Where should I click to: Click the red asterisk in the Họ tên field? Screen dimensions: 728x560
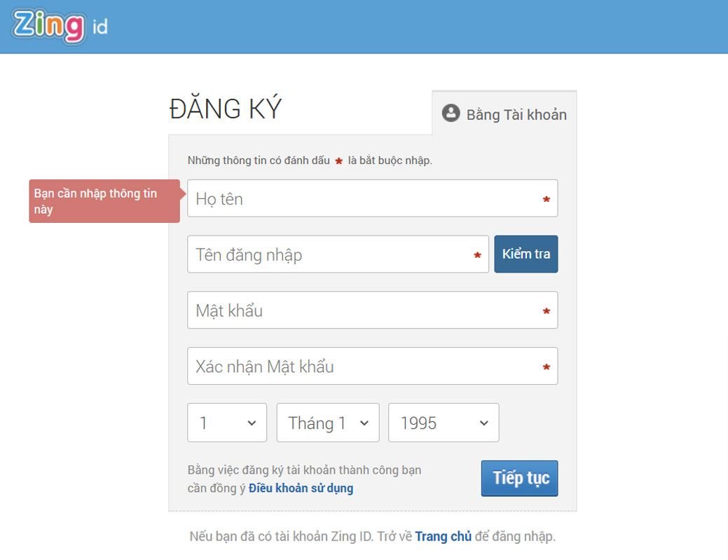(547, 200)
